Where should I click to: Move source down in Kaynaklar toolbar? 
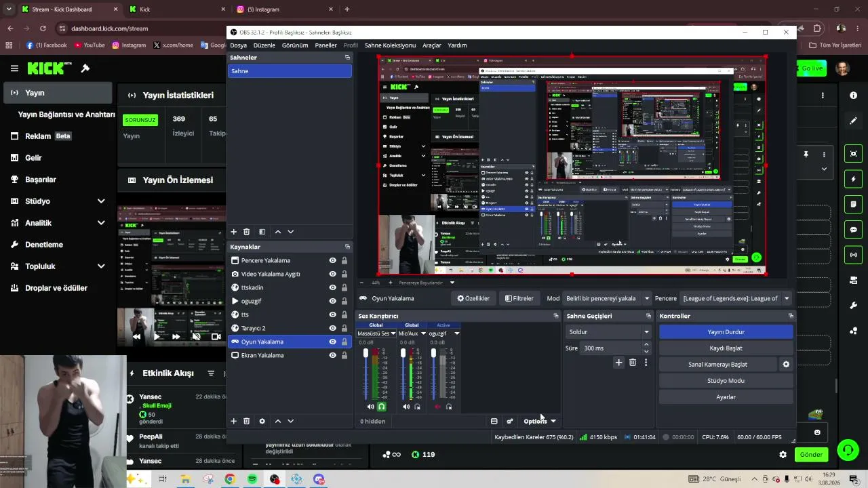pyautogui.click(x=291, y=421)
